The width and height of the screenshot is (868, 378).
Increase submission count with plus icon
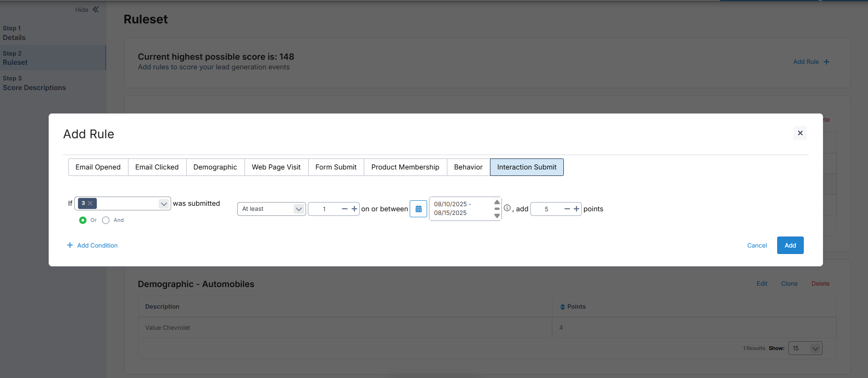click(x=354, y=209)
